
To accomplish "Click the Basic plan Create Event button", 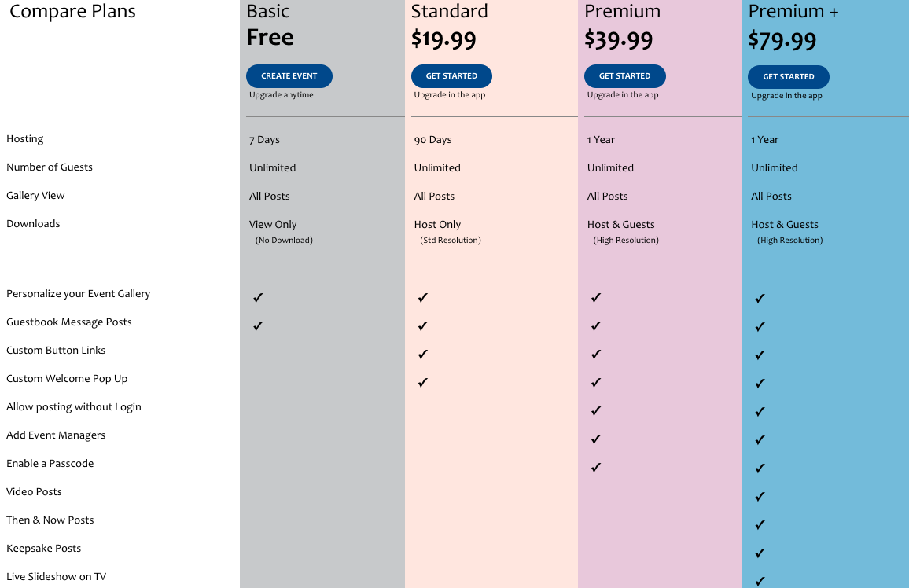I will click(x=289, y=76).
